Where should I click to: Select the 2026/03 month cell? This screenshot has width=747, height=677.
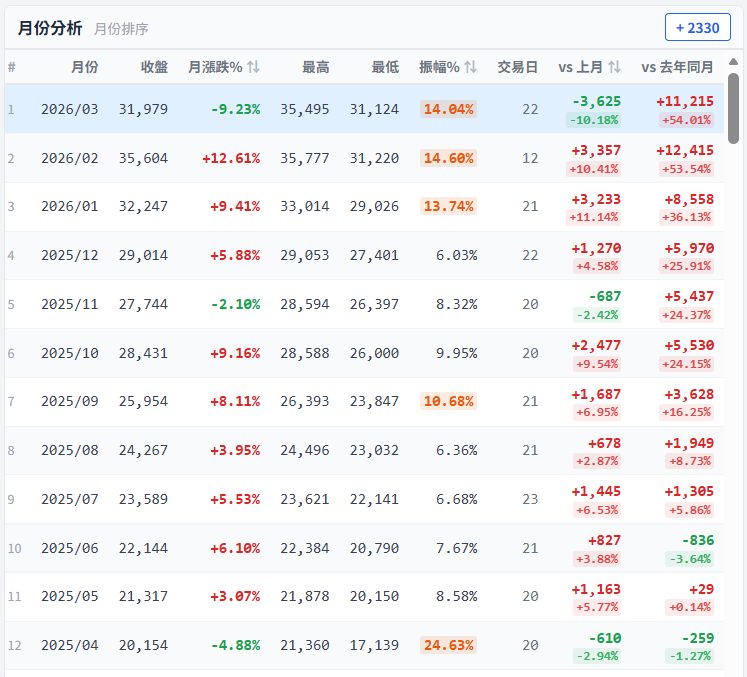(x=70, y=109)
